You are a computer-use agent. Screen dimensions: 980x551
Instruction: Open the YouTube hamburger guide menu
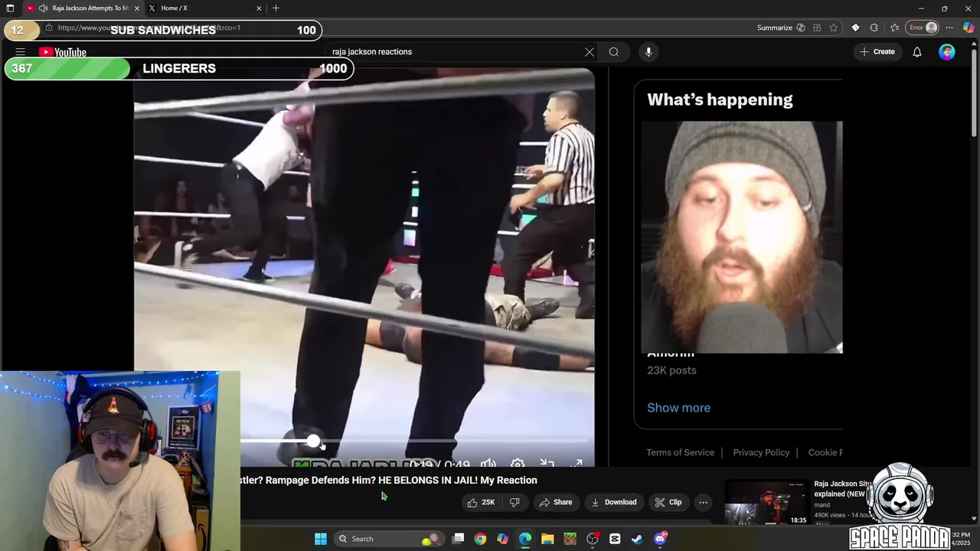[21, 52]
